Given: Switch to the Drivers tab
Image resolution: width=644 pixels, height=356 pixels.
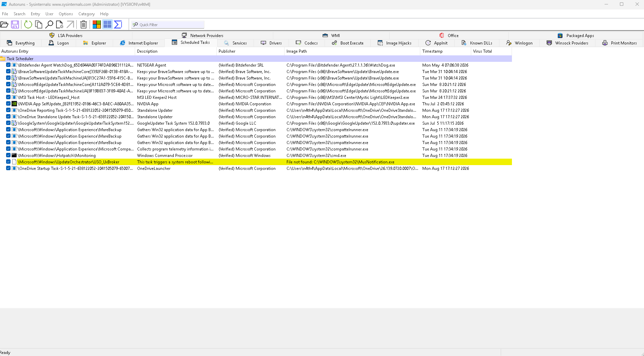Looking at the screenshot, I should 271,43.
